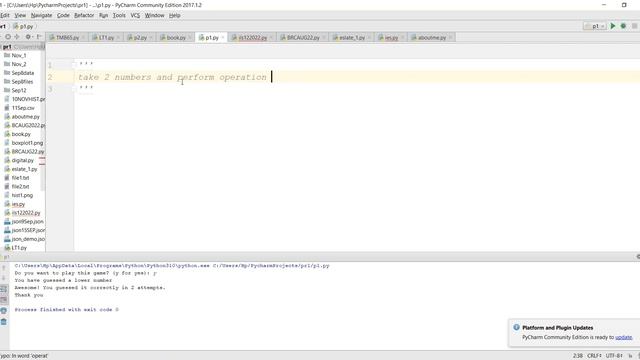This screenshot has height=360, width=640.
Task: Switch to the BRCAUG22.py editor tab
Action: coord(303,38)
